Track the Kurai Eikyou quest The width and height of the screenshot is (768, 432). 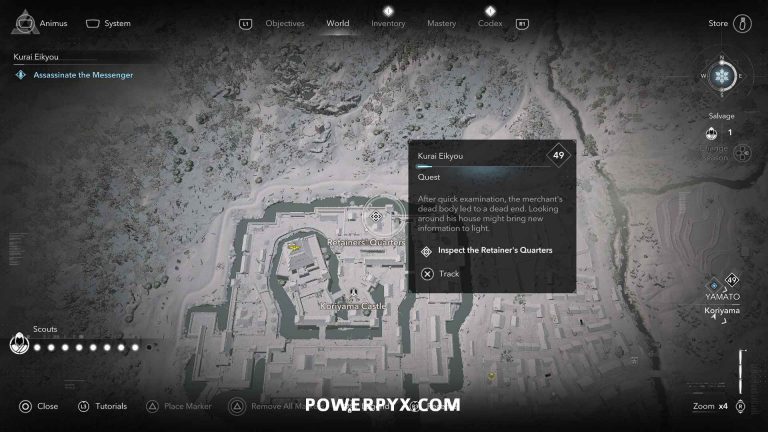[x=440, y=274]
